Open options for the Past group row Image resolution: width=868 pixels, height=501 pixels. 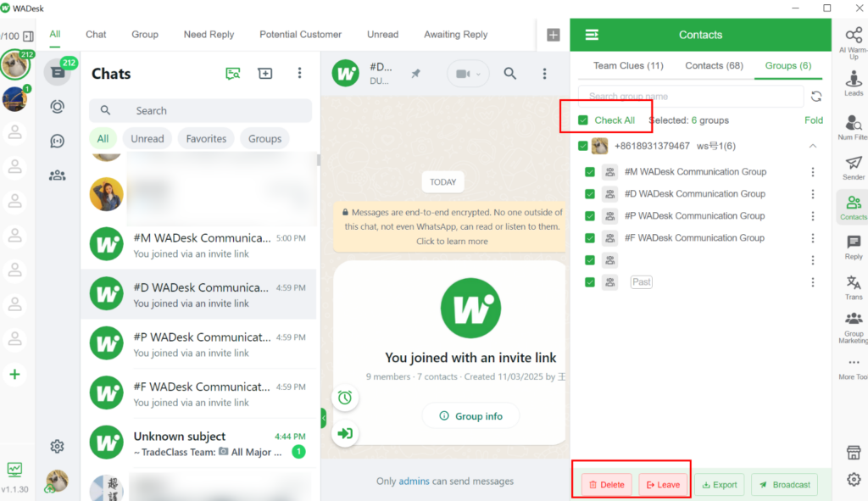(x=813, y=283)
